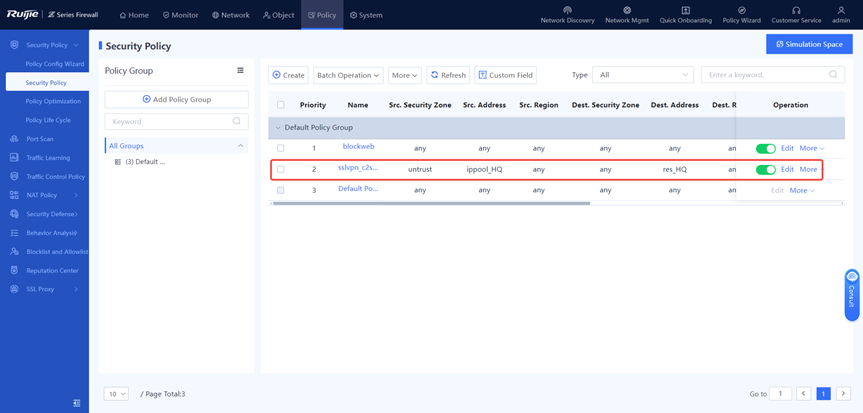
Task: Open the Batch Operation dropdown
Action: tap(347, 75)
